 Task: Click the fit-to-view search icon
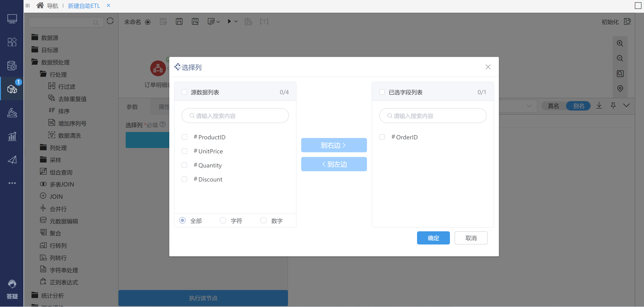click(620, 73)
